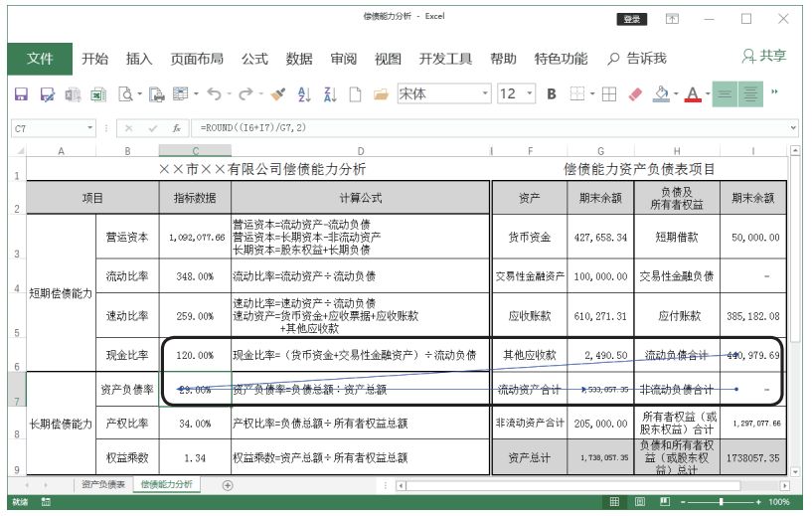The width and height of the screenshot is (812, 516).
Task: Toggle the highlighted left align button
Action: (725, 94)
